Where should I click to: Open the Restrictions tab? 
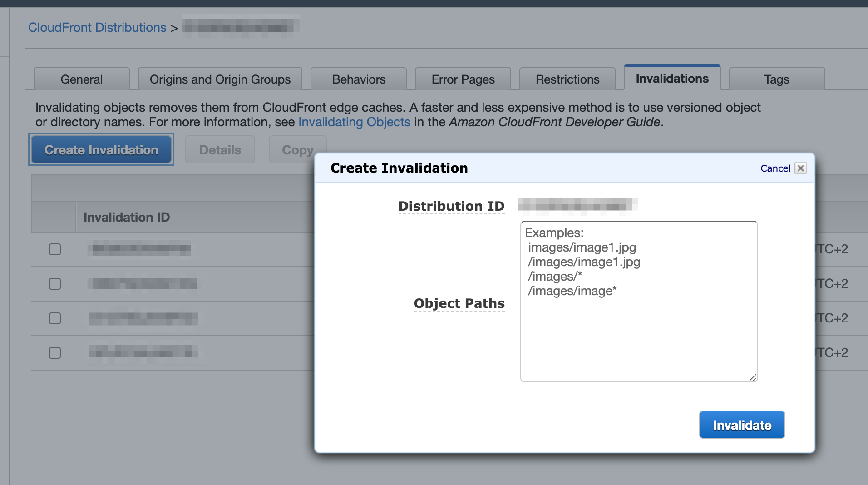point(567,79)
